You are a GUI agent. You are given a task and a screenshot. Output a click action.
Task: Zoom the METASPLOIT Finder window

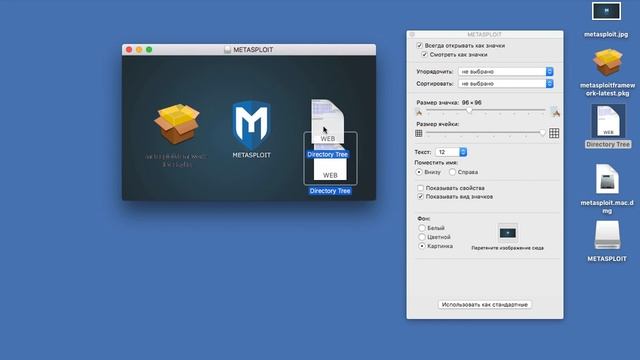click(x=149, y=49)
